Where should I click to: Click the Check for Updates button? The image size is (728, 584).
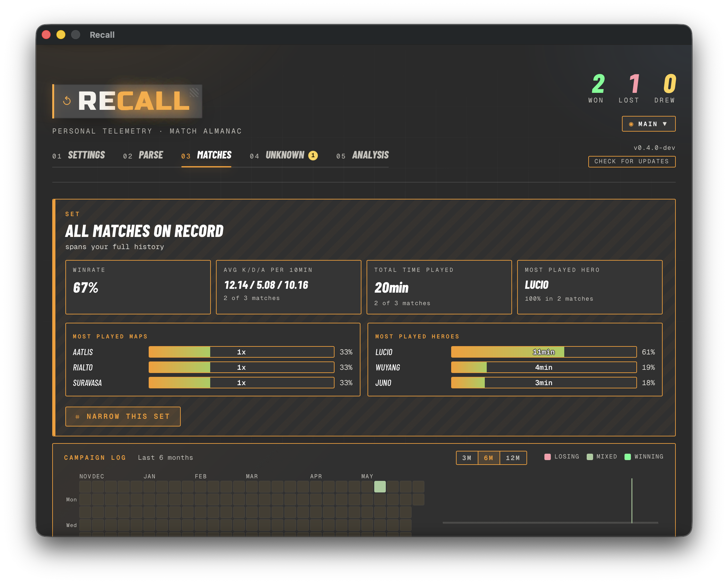pos(632,161)
